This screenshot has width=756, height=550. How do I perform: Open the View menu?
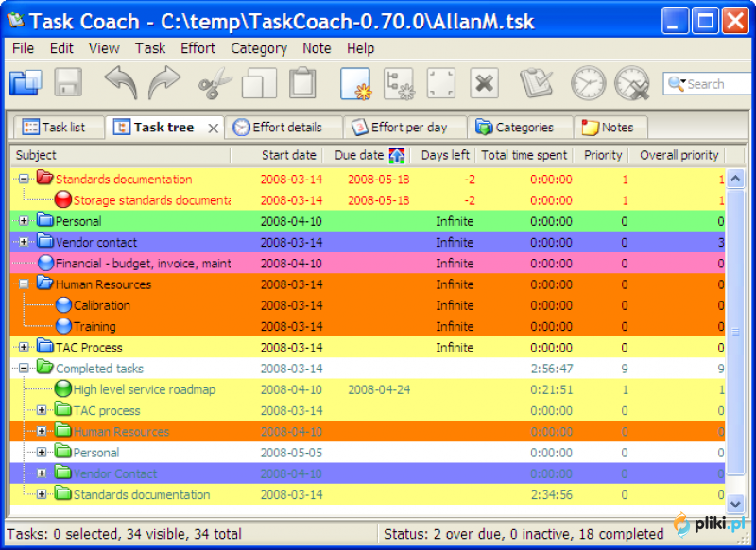click(x=104, y=48)
